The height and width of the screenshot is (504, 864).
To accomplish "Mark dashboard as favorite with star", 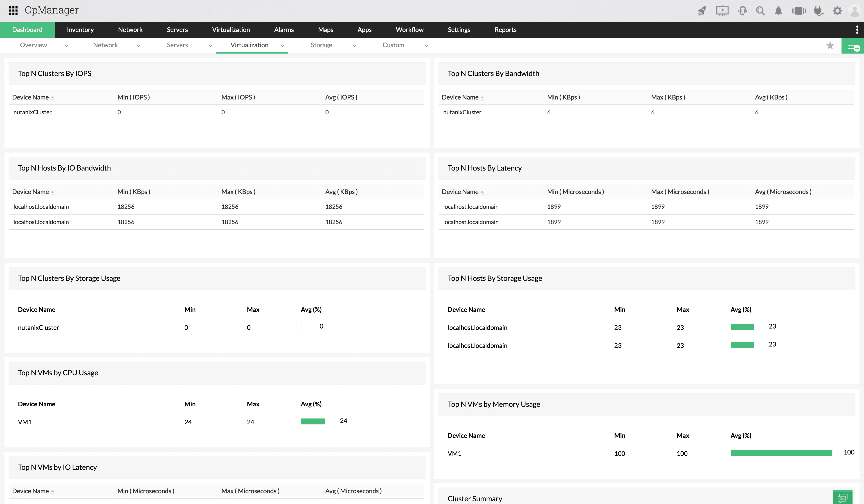I will [x=830, y=46].
